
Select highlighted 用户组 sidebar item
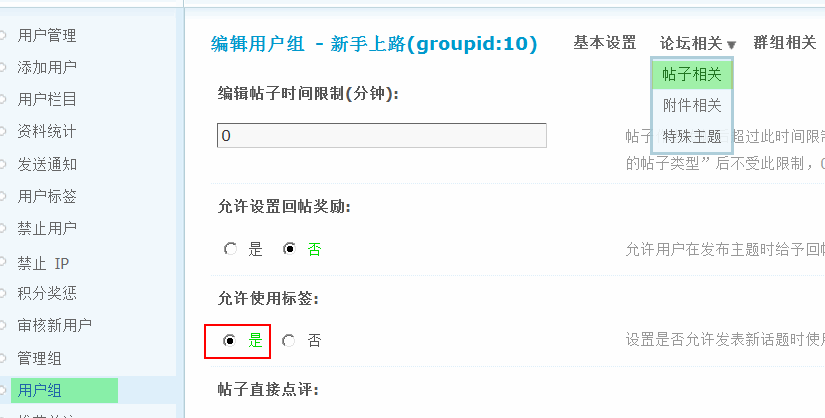tap(40, 390)
